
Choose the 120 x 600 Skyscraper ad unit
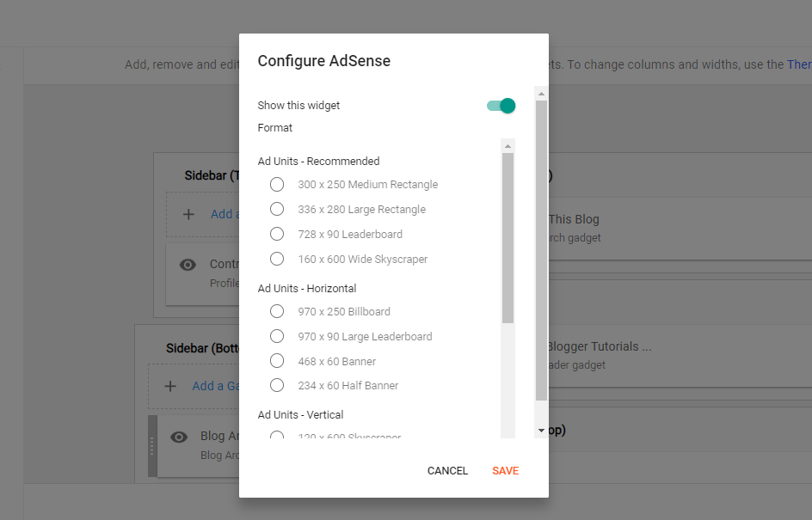click(276, 437)
